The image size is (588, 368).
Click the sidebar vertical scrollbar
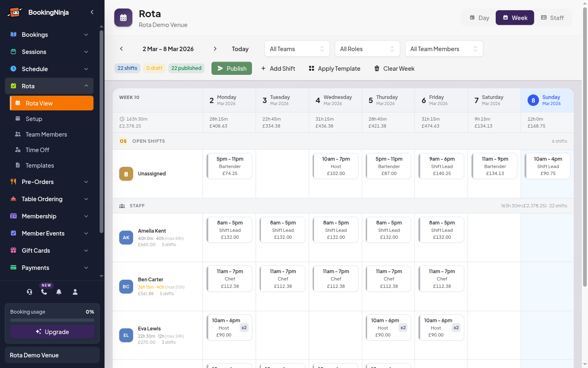[101, 131]
